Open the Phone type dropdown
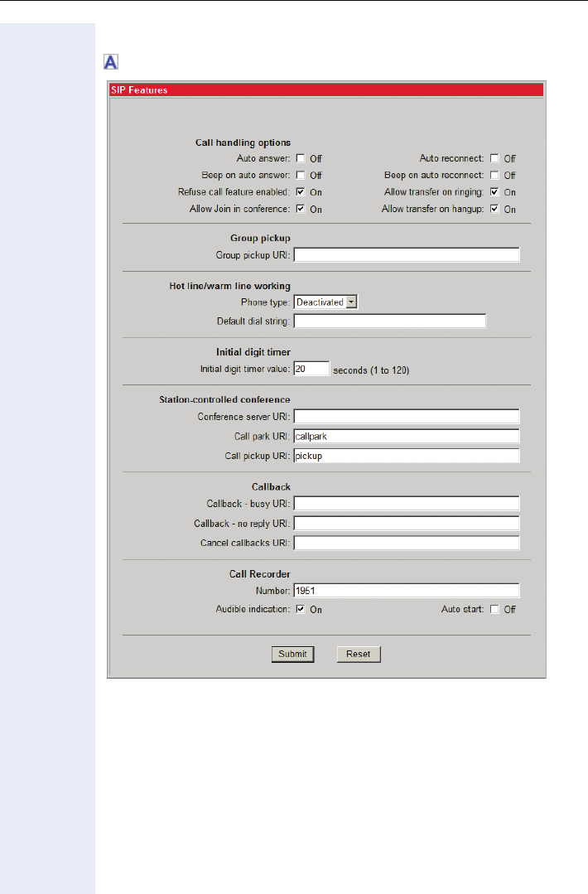This screenshot has height=894, width=588. pos(325,302)
